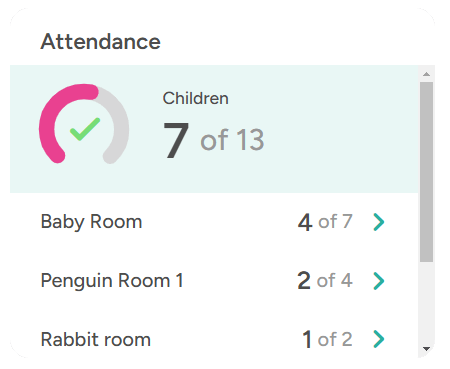Click the scroll up arrow of the list
450x369 pixels.
[426, 74]
